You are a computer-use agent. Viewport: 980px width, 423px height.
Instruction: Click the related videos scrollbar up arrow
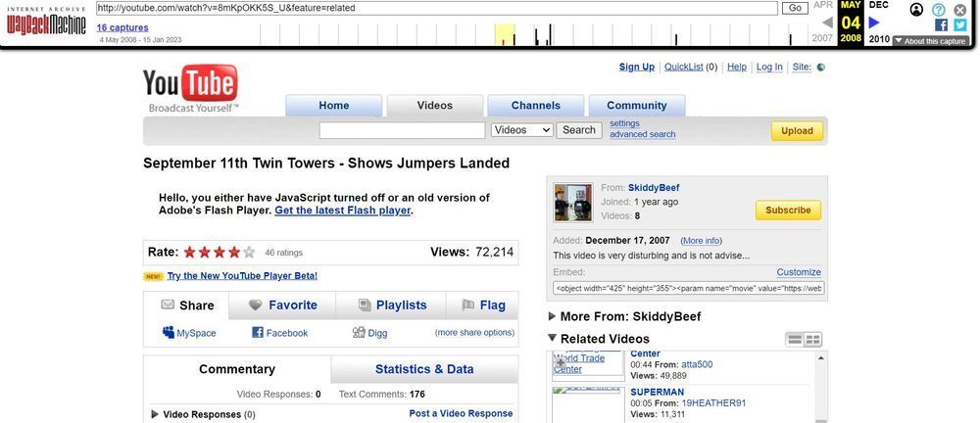[820, 356]
